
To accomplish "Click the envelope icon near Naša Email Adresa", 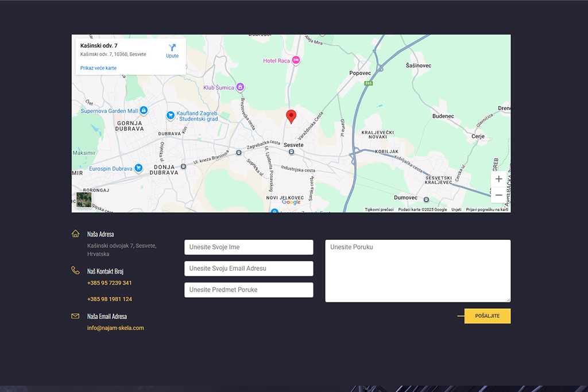I will 75,316.
